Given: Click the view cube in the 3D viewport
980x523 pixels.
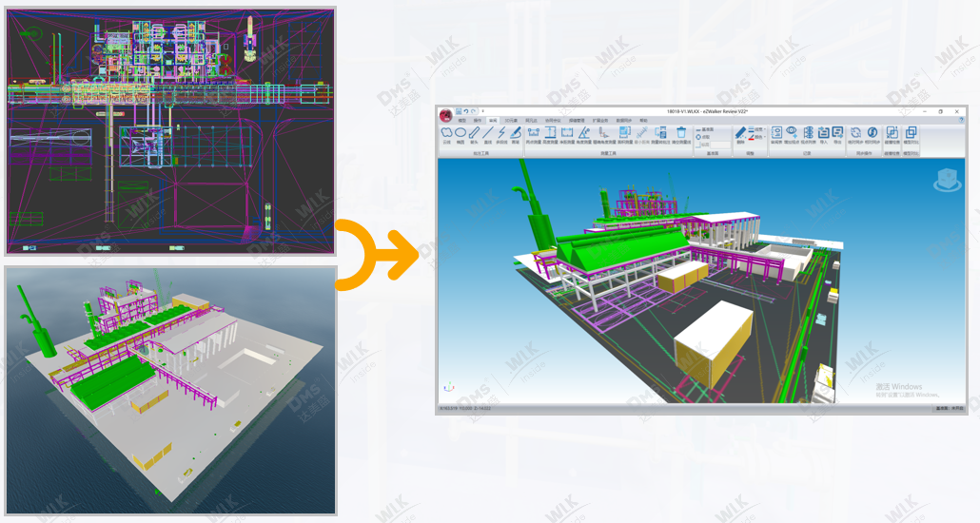Looking at the screenshot, I should point(947,180).
